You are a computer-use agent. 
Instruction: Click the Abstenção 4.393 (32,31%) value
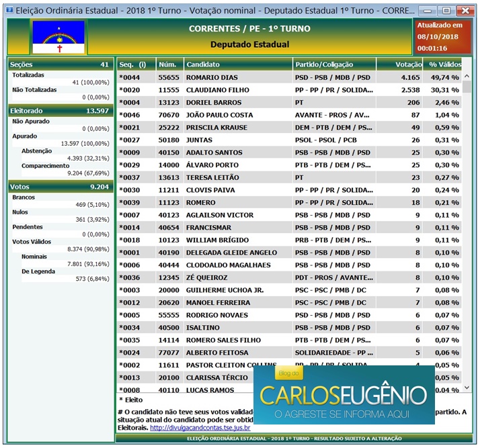[x=88, y=158]
